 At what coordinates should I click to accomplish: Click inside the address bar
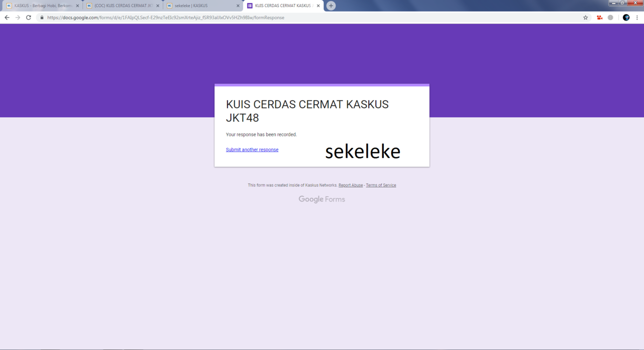pyautogui.click(x=201, y=17)
